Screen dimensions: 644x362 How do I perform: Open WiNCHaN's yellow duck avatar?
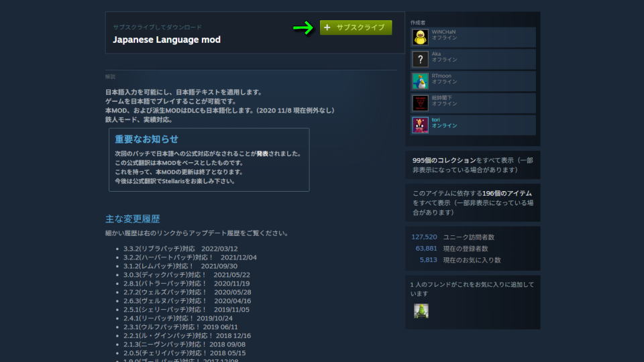[420, 38]
